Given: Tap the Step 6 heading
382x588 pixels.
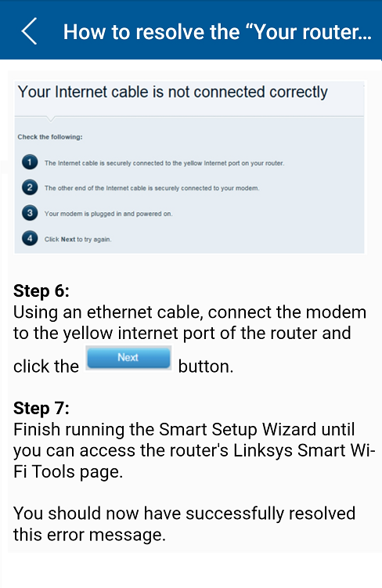Looking at the screenshot, I should pos(41,290).
